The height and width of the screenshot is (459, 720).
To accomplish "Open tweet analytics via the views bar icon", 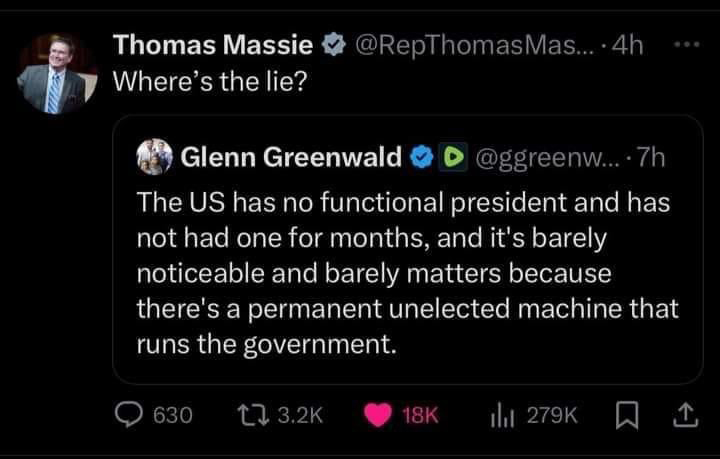I will click(x=502, y=415).
